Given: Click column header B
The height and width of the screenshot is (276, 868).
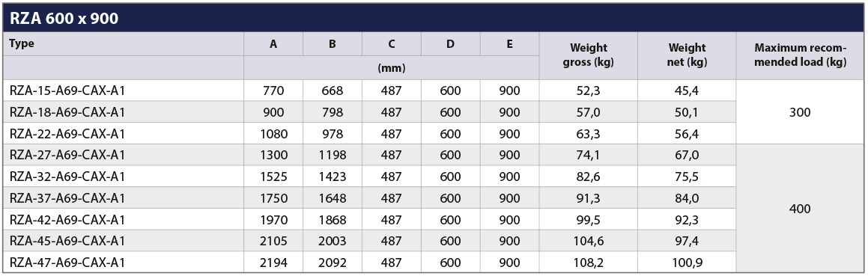Looking at the screenshot, I should pyautogui.click(x=332, y=44).
